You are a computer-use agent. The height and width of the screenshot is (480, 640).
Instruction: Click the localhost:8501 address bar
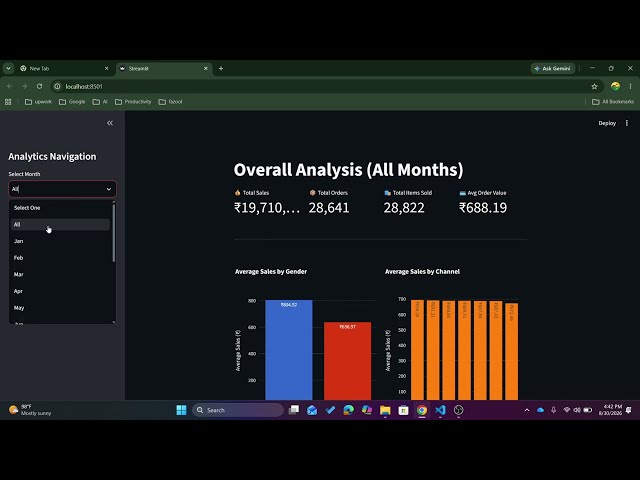(327, 87)
